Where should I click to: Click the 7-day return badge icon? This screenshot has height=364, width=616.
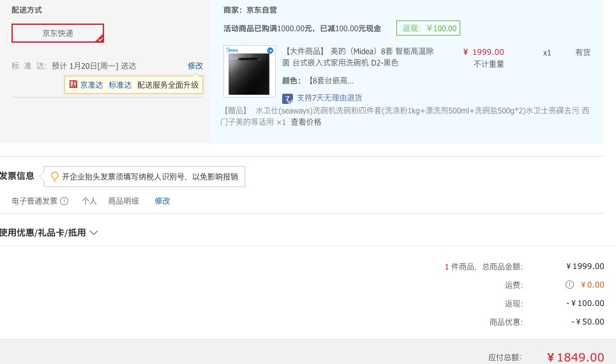point(287,98)
